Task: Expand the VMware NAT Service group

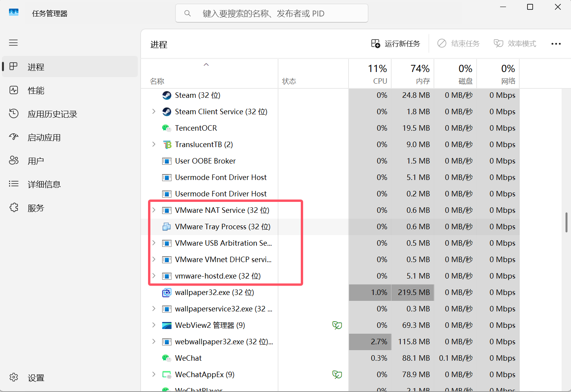Action: pyautogui.click(x=154, y=210)
